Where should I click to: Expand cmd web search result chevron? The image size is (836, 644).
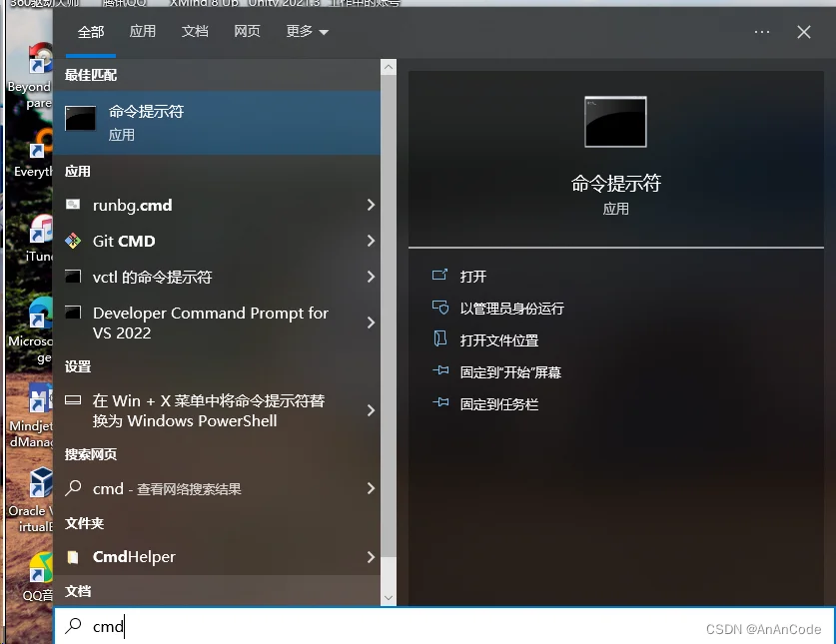click(x=372, y=488)
